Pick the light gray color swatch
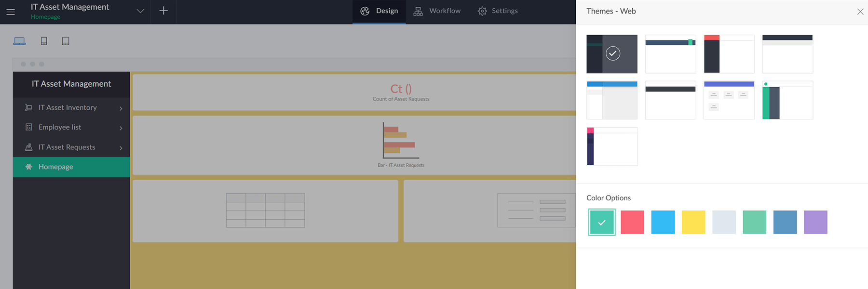The image size is (868, 289). coord(724,222)
